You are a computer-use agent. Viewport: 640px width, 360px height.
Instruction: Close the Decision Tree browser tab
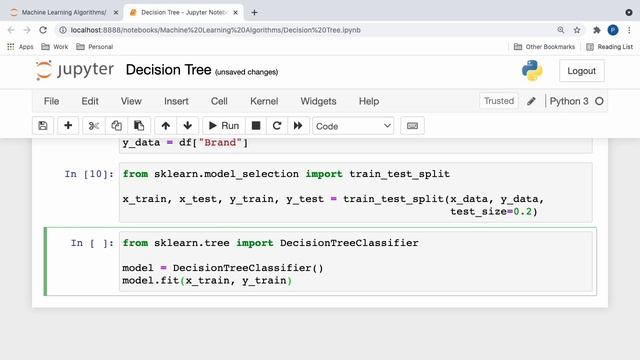236,13
